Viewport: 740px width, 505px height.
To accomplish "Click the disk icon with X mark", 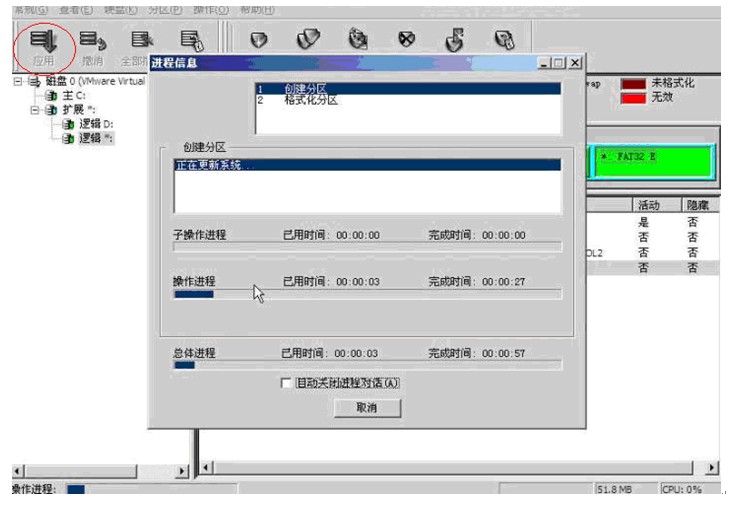I will point(406,40).
